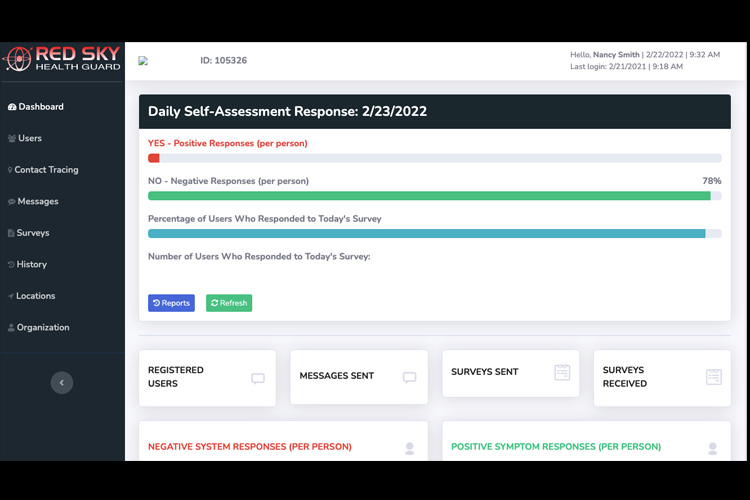Click person icon in Negative System Responses card

410,448
